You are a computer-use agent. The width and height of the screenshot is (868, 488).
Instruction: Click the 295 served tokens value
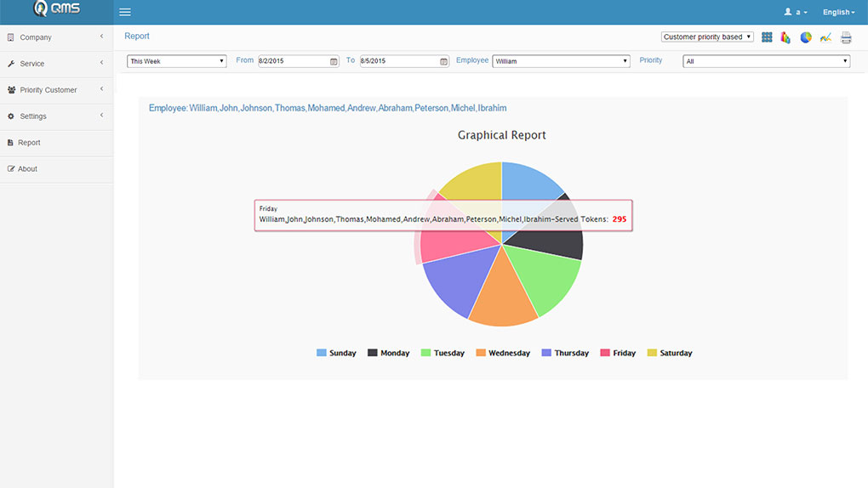point(620,219)
